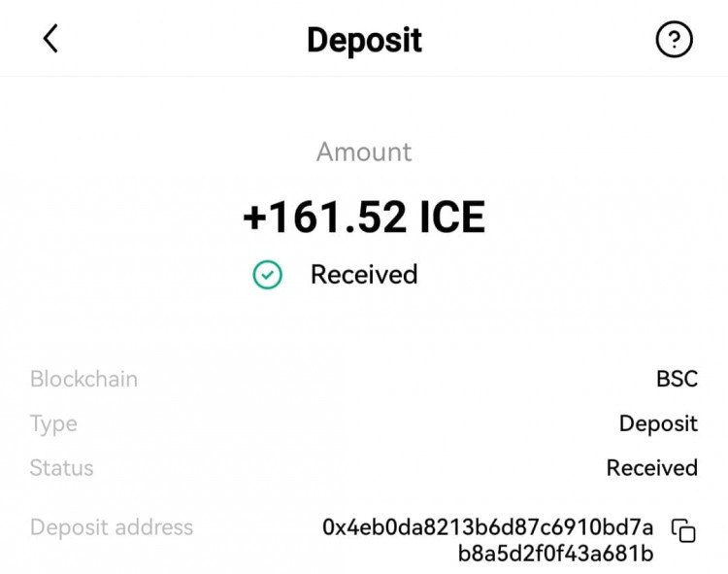Tap the Received status beside the checkmark
The height and width of the screenshot is (574, 728).
[364, 275]
